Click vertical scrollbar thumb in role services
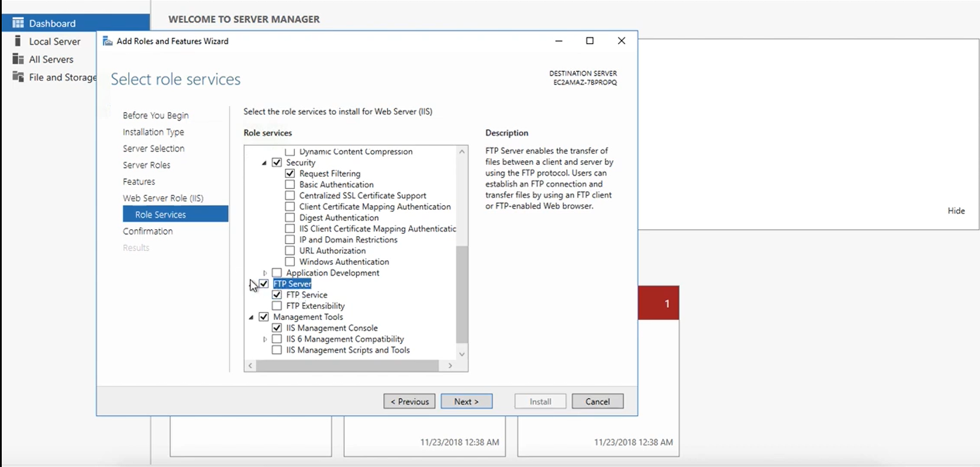Image resolution: width=980 pixels, height=467 pixels. [462, 294]
